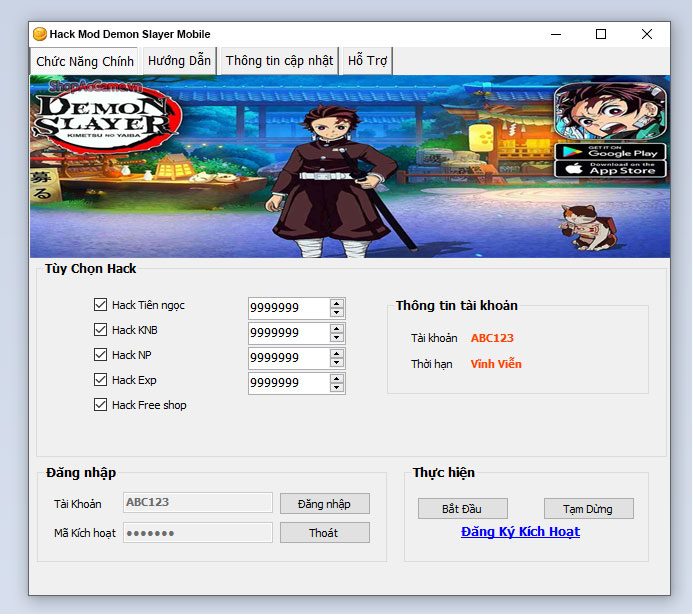
Task: Start the hack with Bắt Đầu button
Action: [x=463, y=509]
